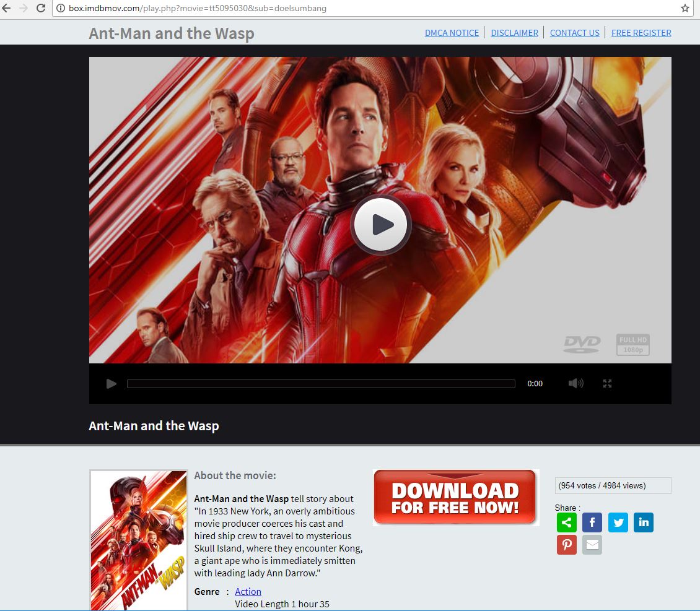This screenshot has height=611, width=700.
Task: Click the browser back arrow
Action: coord(6,8)
